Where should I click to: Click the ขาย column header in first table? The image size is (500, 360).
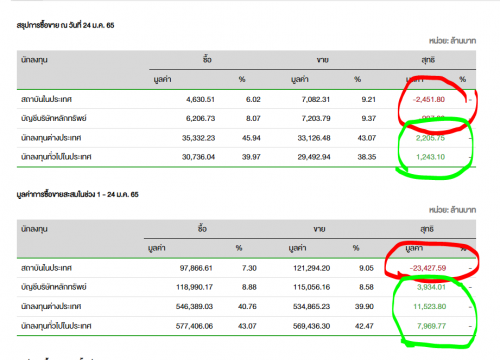tap(323, 60)
